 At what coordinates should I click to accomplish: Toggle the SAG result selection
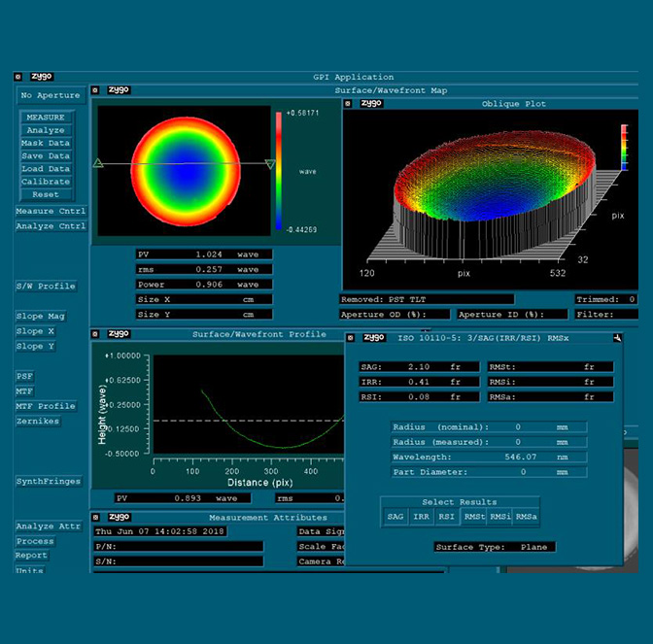coord(395,517)
